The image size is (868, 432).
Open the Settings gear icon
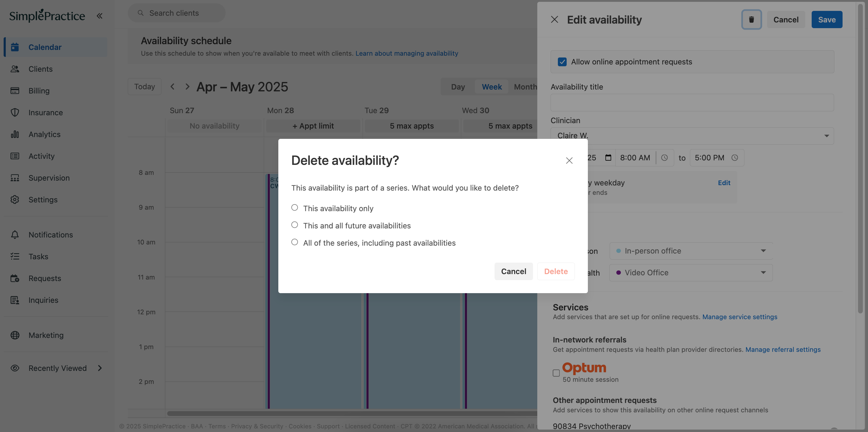coord(15,200)
